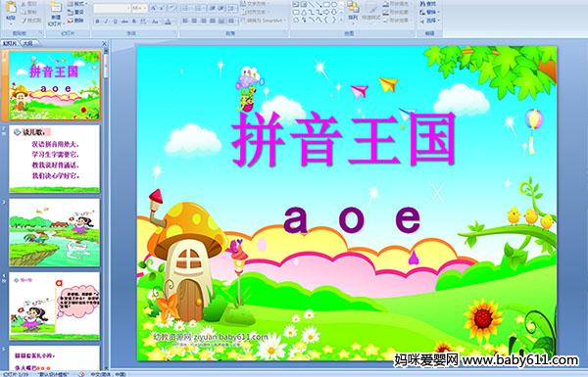Screen dimensions: 588x377
Task: Select slide 4 thumbnail with speech bubble
Action: [x=55, y=306]
